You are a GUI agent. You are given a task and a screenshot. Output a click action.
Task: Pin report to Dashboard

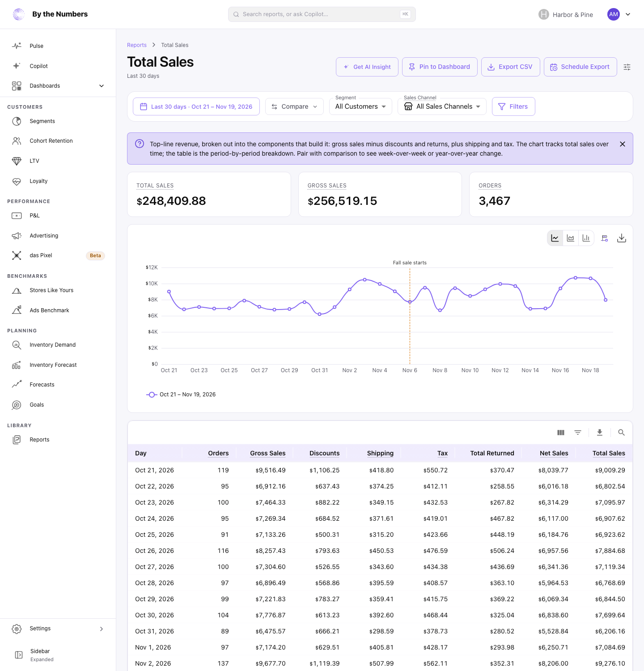[x=440, y=67]
